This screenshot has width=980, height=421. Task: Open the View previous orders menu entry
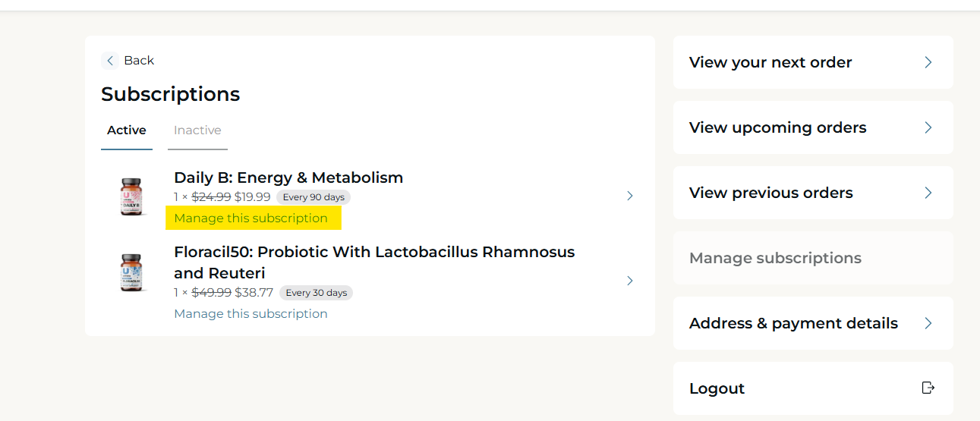770,193
